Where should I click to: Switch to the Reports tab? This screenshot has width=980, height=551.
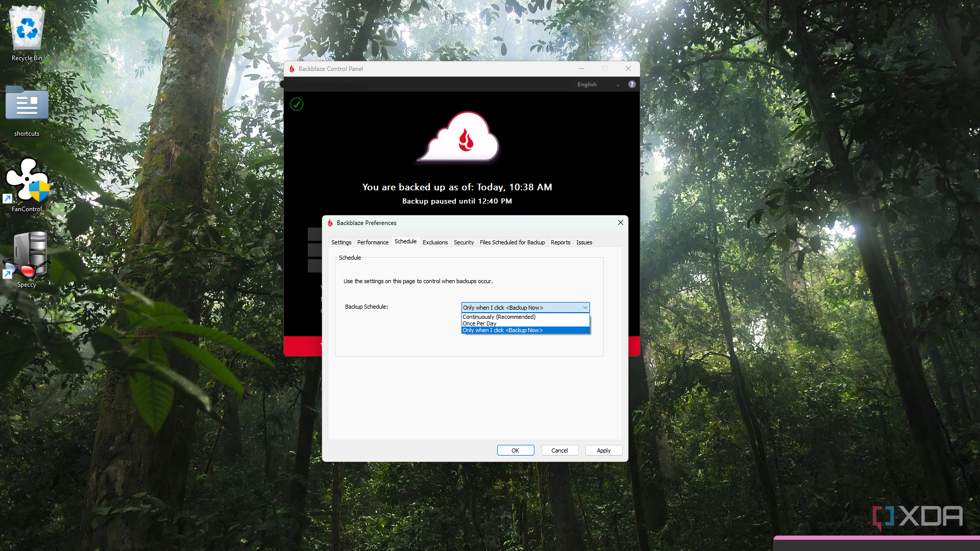pyautogui.click(x=560, y=242)
